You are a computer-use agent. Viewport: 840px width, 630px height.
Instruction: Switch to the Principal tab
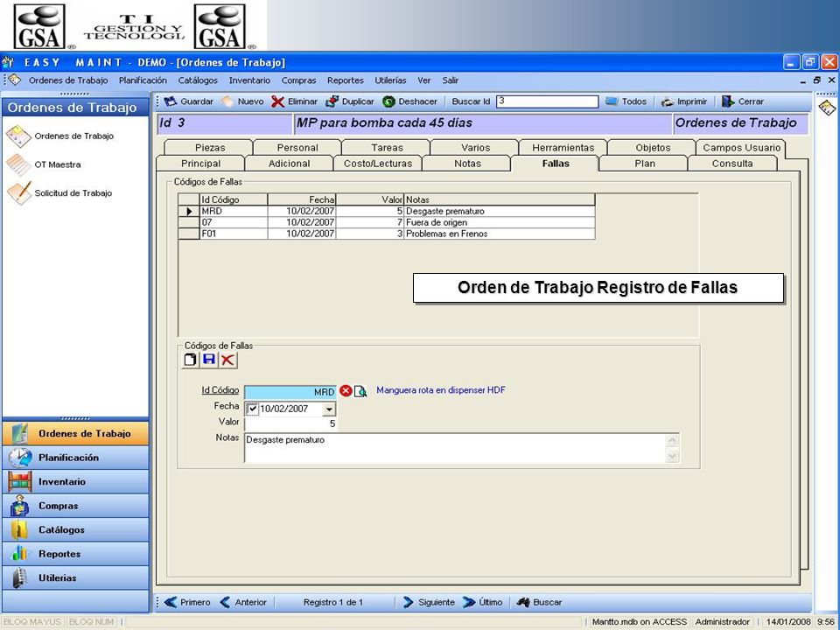click(201, 164)
